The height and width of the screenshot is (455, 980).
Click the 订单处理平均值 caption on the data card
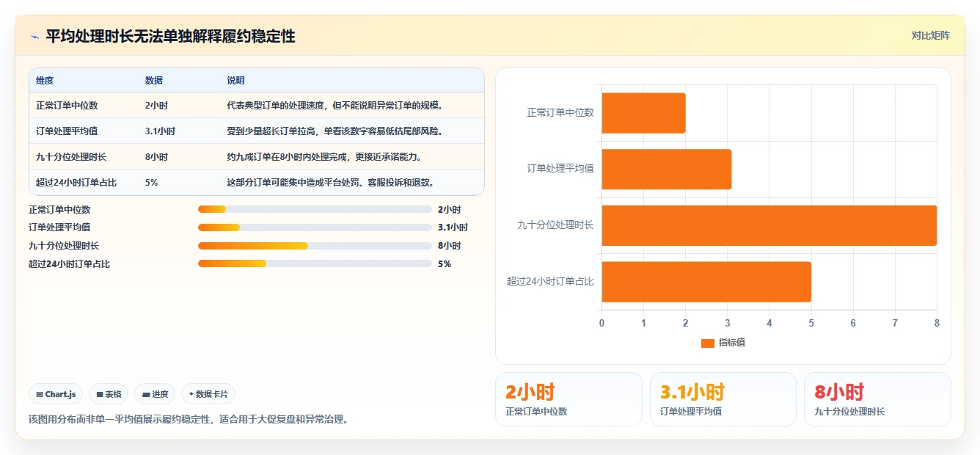pyautogui.click(x=691, y=412)
